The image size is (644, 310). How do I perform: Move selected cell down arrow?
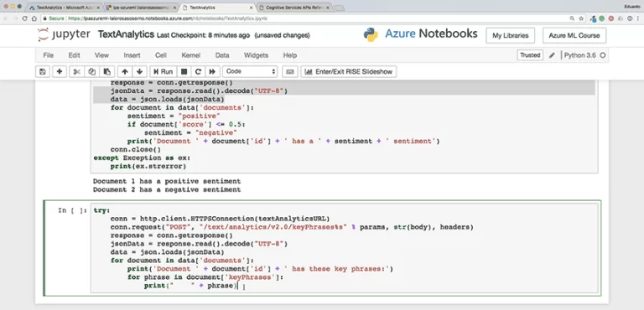pyautogui.click(x=140, y=71)
